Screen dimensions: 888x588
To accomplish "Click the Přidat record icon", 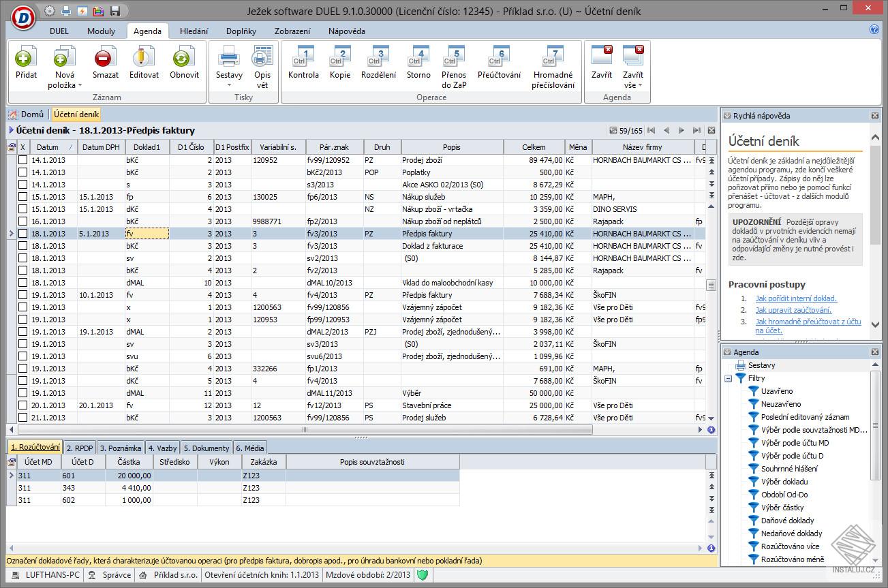I will pyautogui.click(x=26, y=59).
